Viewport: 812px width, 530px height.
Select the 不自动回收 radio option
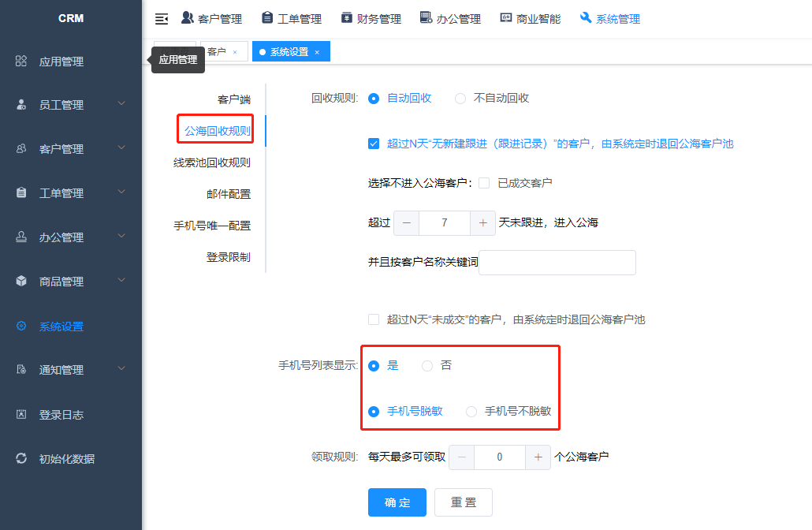(460, 99)
